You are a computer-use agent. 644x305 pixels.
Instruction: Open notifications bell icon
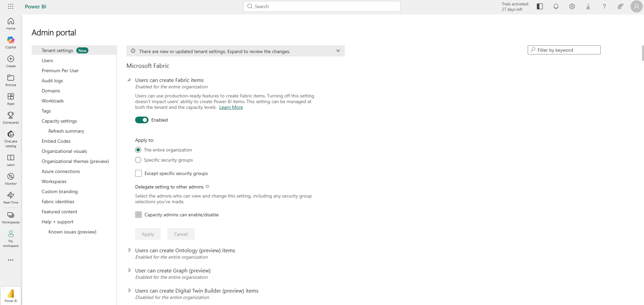(556, 6)
